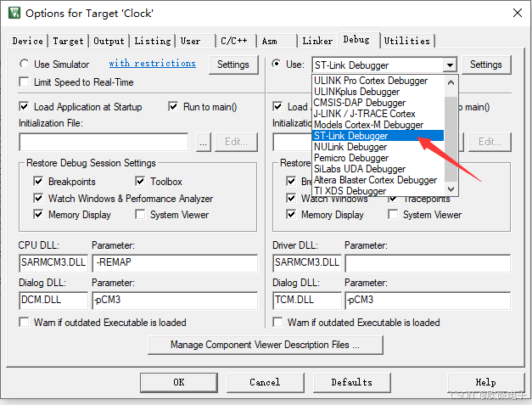Open the 'with restrictions' link
532x405 pixels.
coord(153,64)
